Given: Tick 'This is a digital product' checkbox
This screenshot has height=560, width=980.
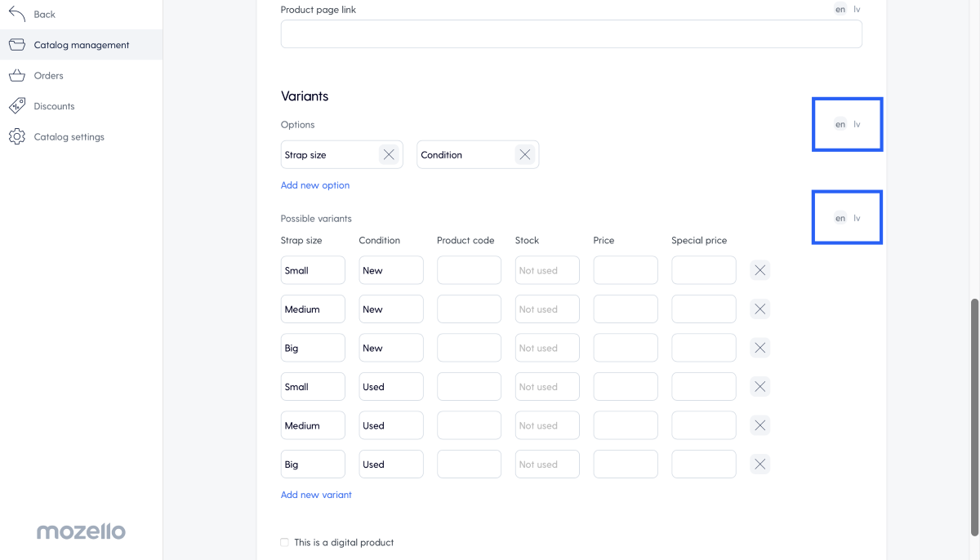Looking at the screenshot, I should 285,542.
